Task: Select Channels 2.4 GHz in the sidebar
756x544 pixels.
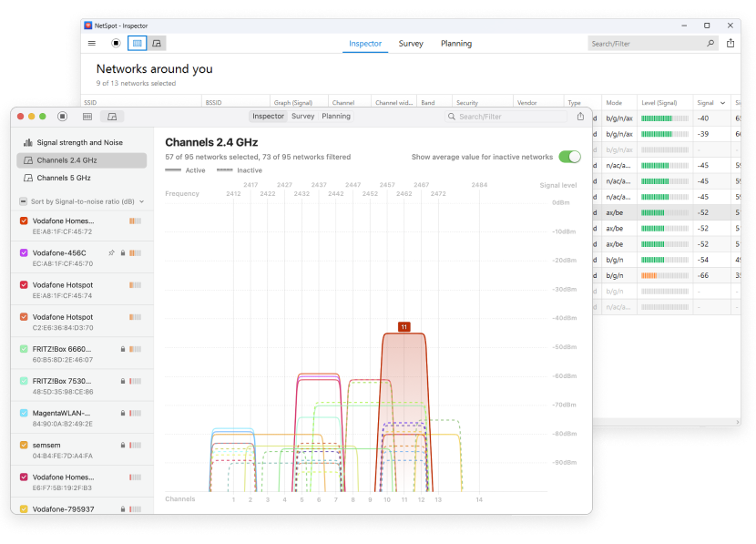Action: click(x=81, y=160)
